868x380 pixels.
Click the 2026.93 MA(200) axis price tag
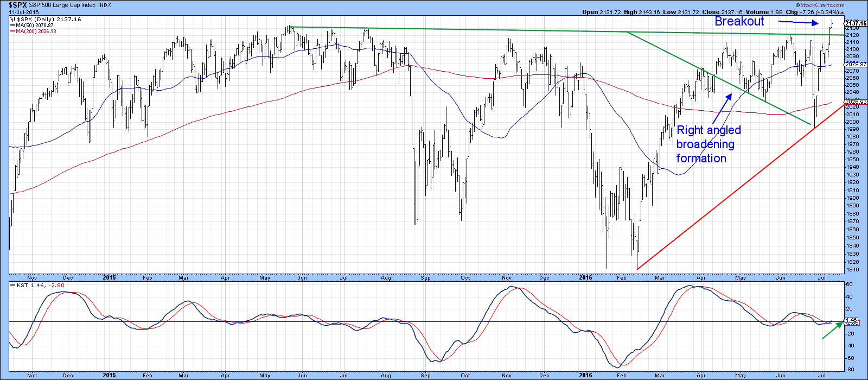[856, 102]
